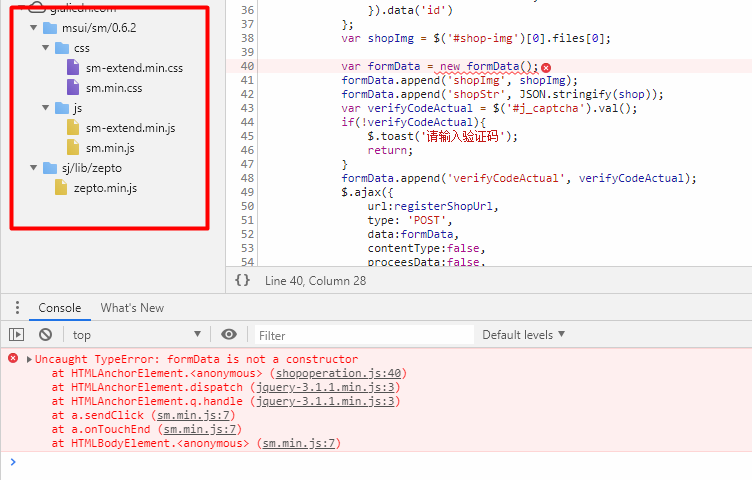The height and width of the screenshot is (480, 752).
Task: Collapse the js folder arrow
Action: pyautogui.click(x=46, y=108)
